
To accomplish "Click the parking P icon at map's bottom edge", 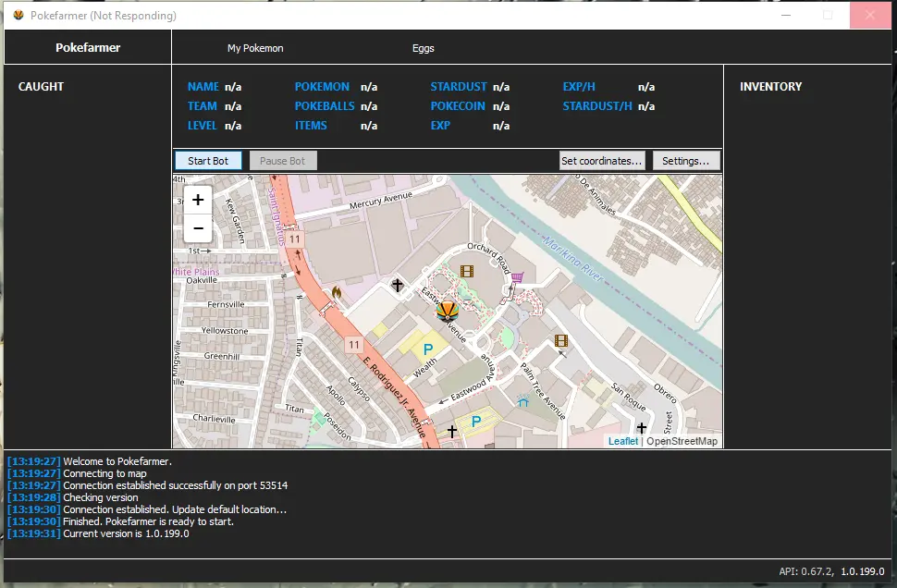I will point(476,423).
